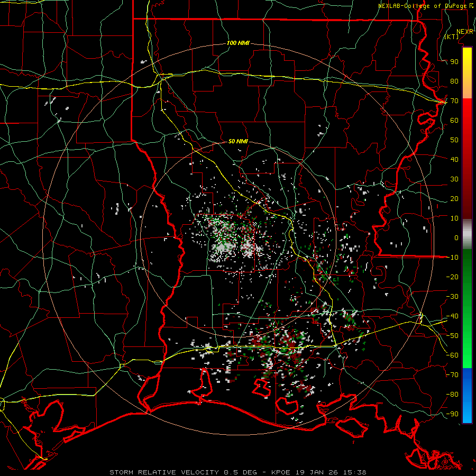The image size is (476, 476).
Task: Select the -50 value on the velocity scale
Action: 452,336
